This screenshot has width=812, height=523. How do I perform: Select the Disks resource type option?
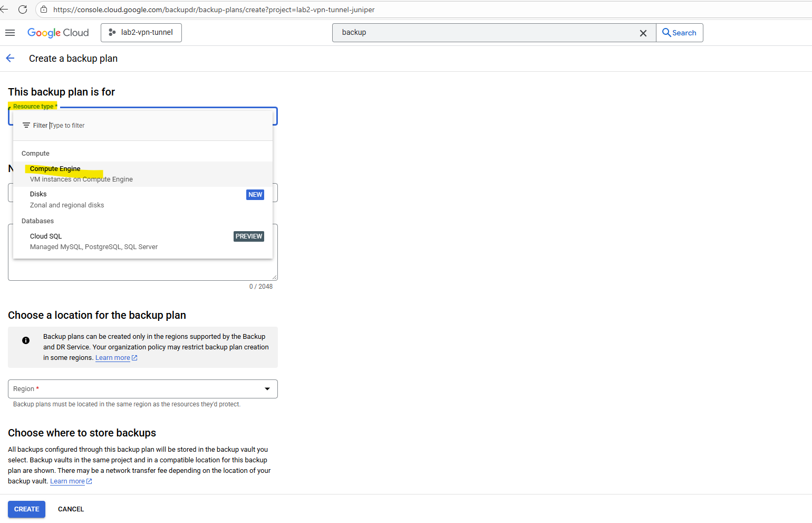[143, 199]
